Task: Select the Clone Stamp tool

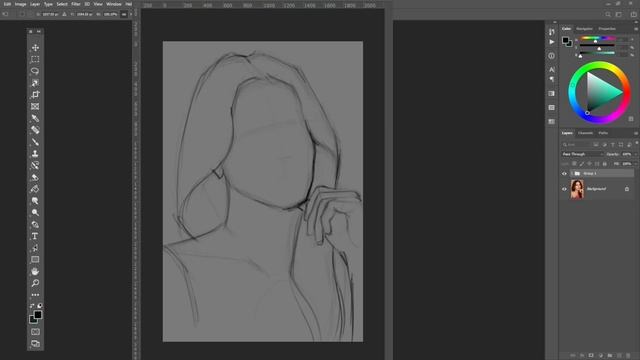Action: point(35,153)
